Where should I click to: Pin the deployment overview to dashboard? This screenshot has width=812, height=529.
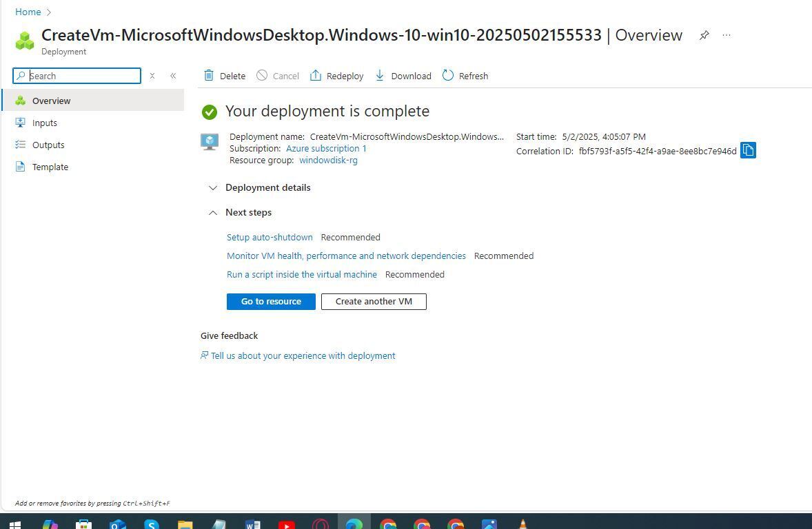704,35
